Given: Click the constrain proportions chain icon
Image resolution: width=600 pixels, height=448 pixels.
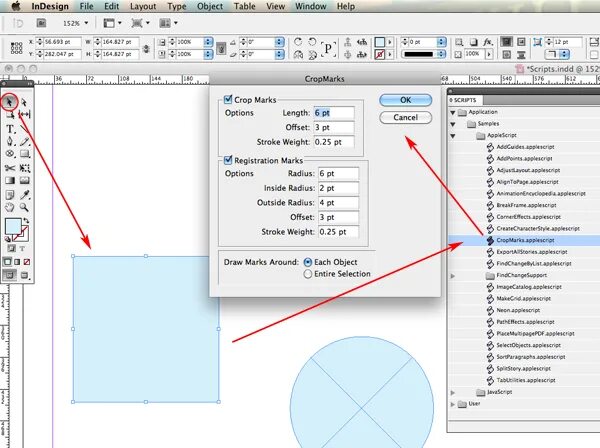Looking at the screenshot, I should pos(146,48).
